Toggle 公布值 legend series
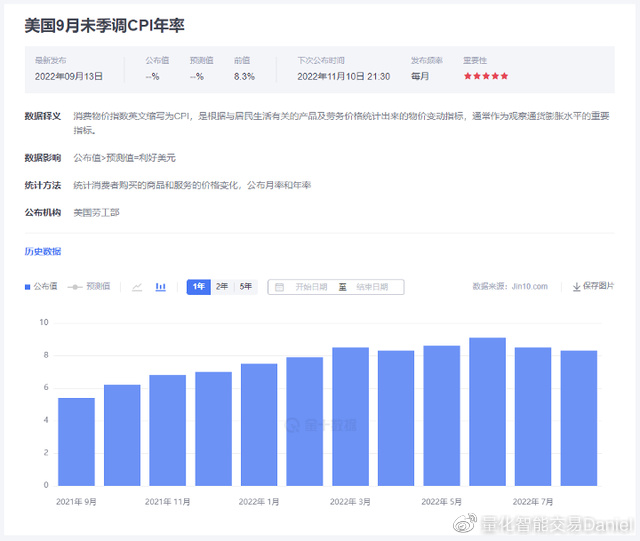 coord(41,286)
